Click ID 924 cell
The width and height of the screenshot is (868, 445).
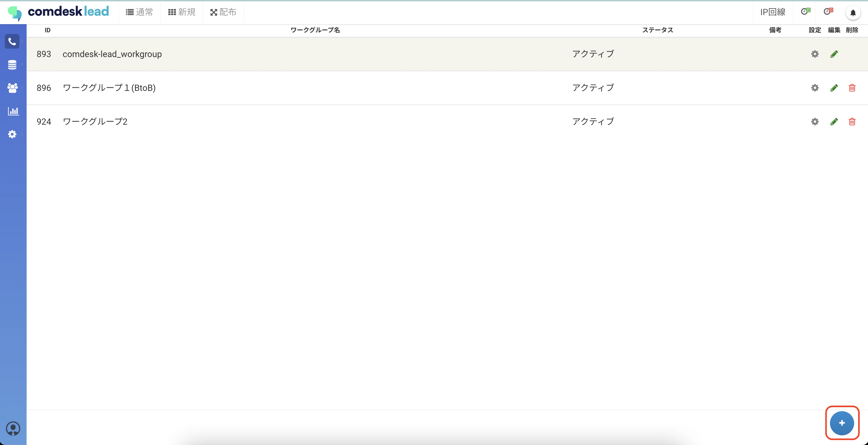click(44, 122)
